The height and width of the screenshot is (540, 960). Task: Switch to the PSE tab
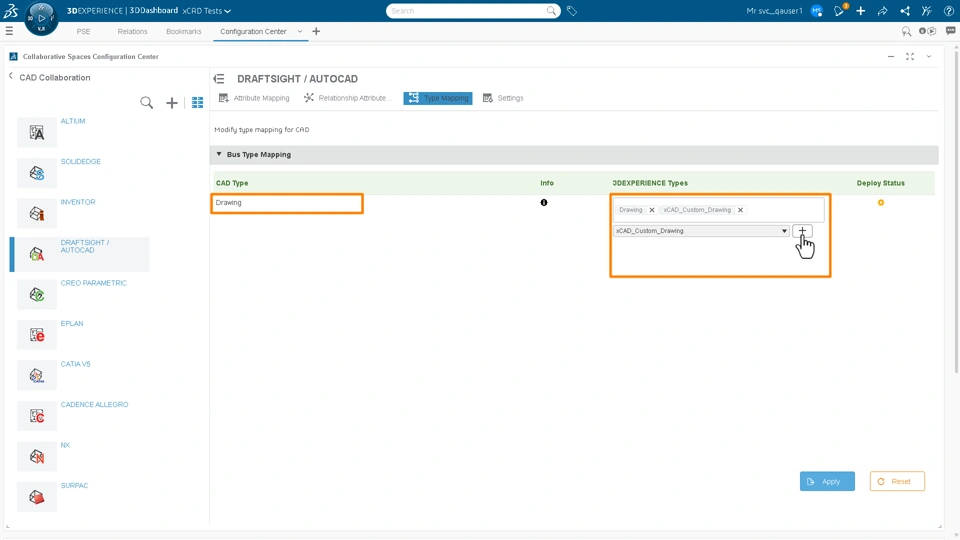click(83, 31)
